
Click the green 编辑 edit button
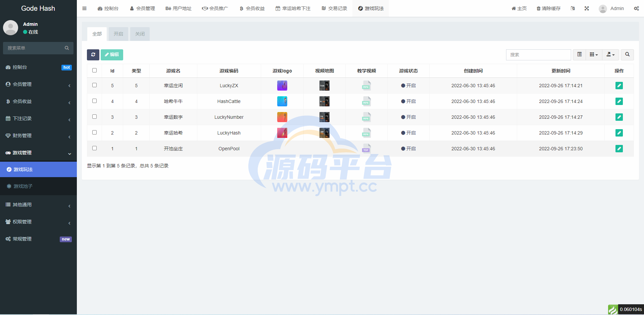(x=112, y=55)
